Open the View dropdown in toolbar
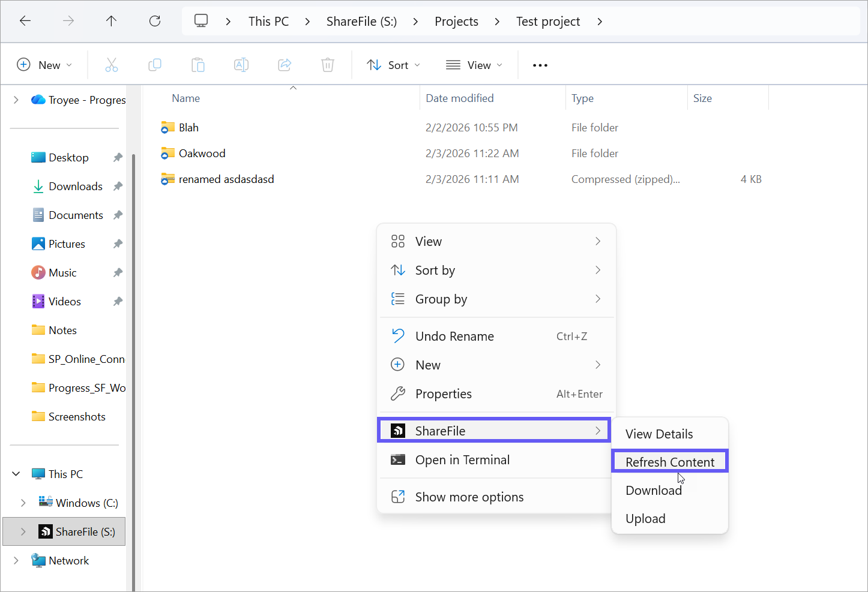The image size is (868, 592). pyautogui.click(x=474, y=65)
